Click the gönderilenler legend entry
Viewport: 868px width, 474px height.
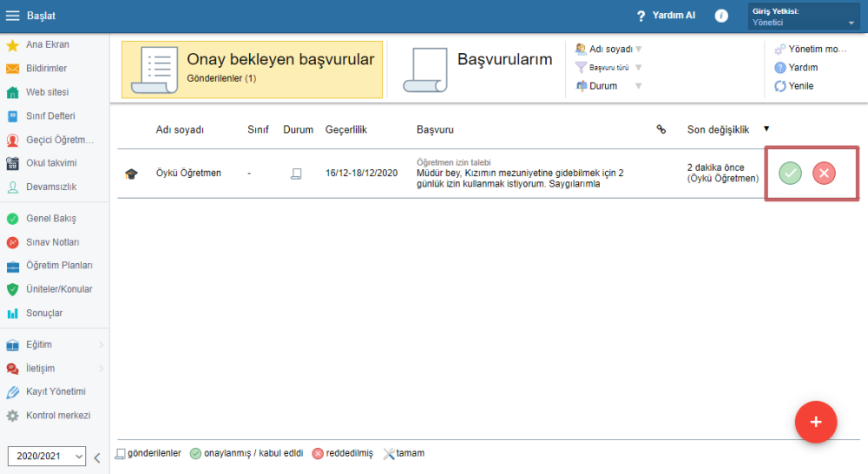tap(148, 453)
